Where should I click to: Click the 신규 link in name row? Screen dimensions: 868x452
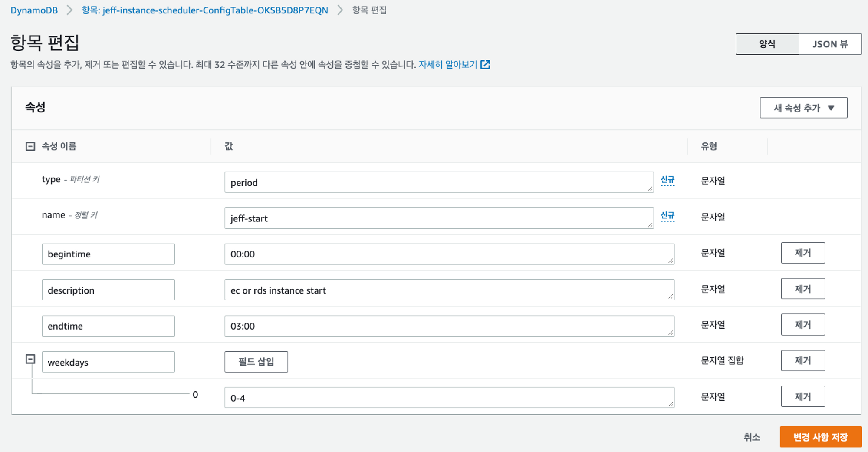(x=667, y=215)
